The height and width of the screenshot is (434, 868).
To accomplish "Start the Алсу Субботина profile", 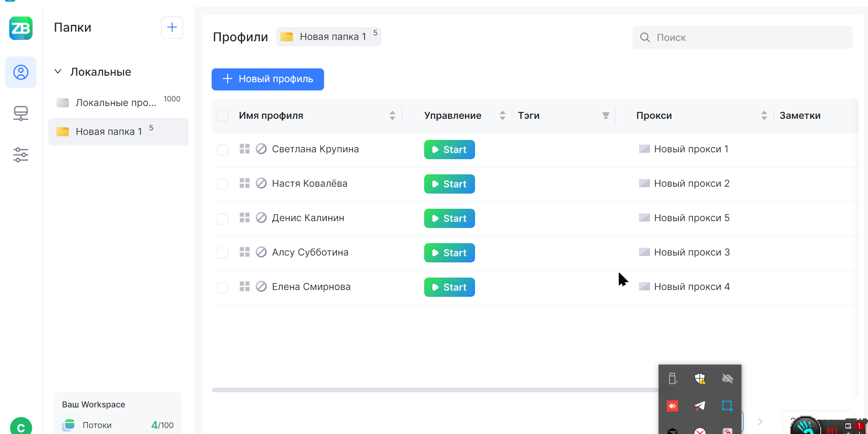I will click(449, 253).
